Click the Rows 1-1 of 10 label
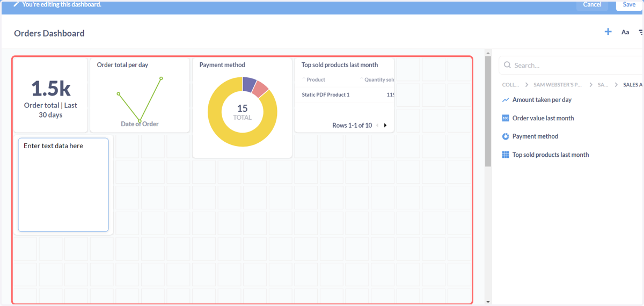 (352, 126)
